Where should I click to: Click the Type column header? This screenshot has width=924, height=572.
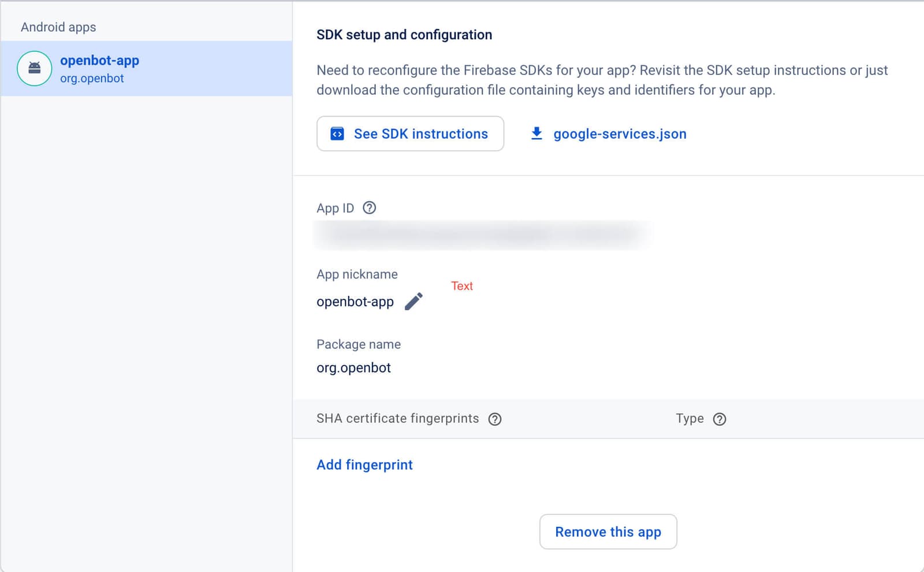(690, 418)
